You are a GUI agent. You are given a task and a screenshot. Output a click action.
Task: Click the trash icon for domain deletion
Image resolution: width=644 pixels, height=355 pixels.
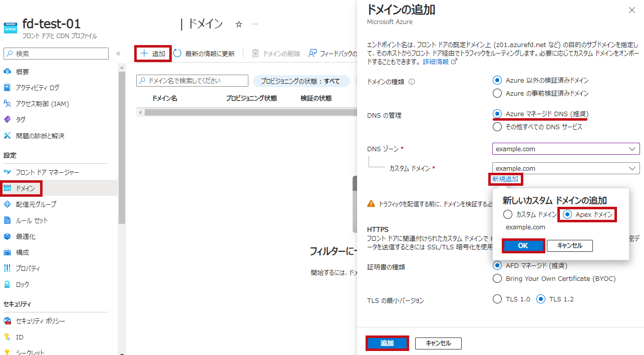click(x=255, y=54)
